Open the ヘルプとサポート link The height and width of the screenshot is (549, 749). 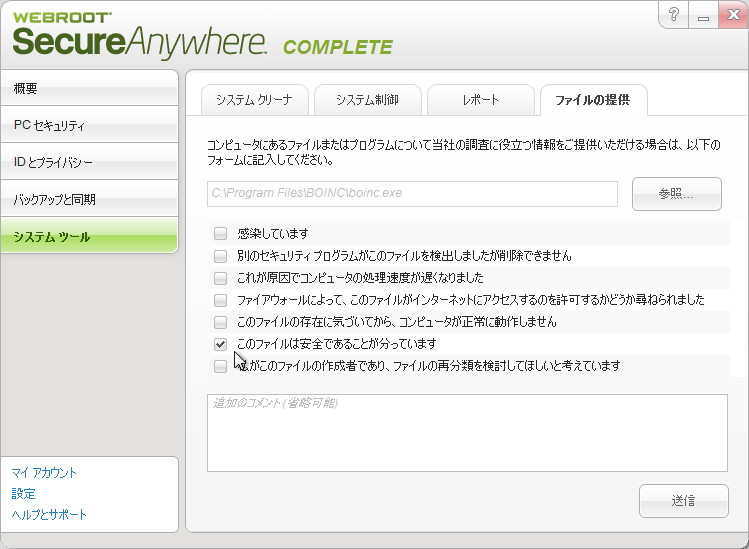(x=49, y=515)
